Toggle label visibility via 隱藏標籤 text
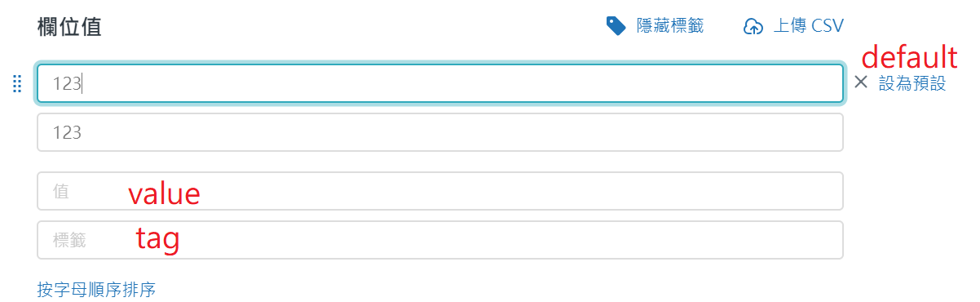Screen dimensions: 980x302 (x=670, y=26)
